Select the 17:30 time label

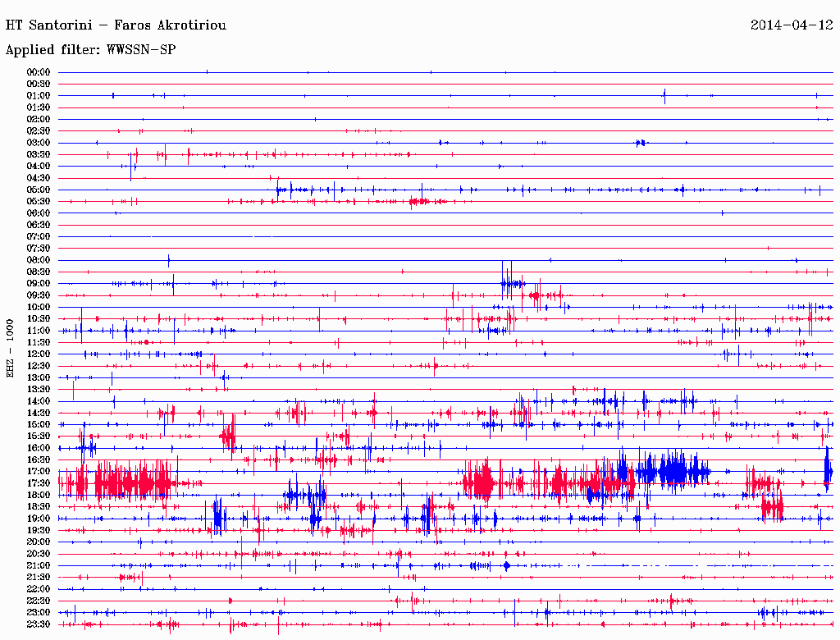(39, 483)
